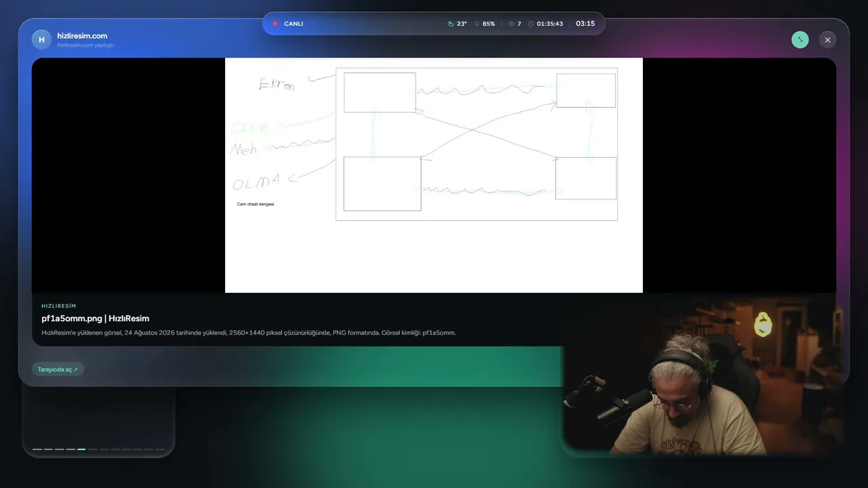868x488 pixels.
Task: Click the handwritten "Meh" label in image
Action: [243, 149]
